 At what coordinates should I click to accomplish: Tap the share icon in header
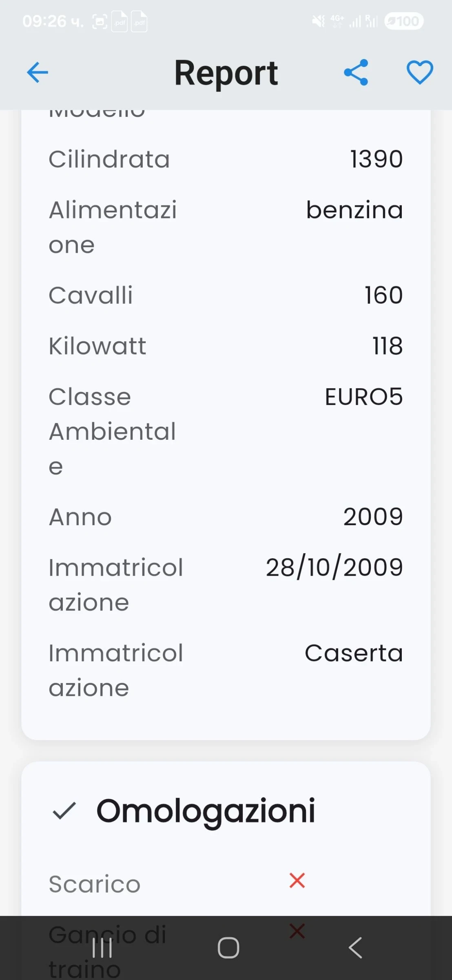click(356, 73)
